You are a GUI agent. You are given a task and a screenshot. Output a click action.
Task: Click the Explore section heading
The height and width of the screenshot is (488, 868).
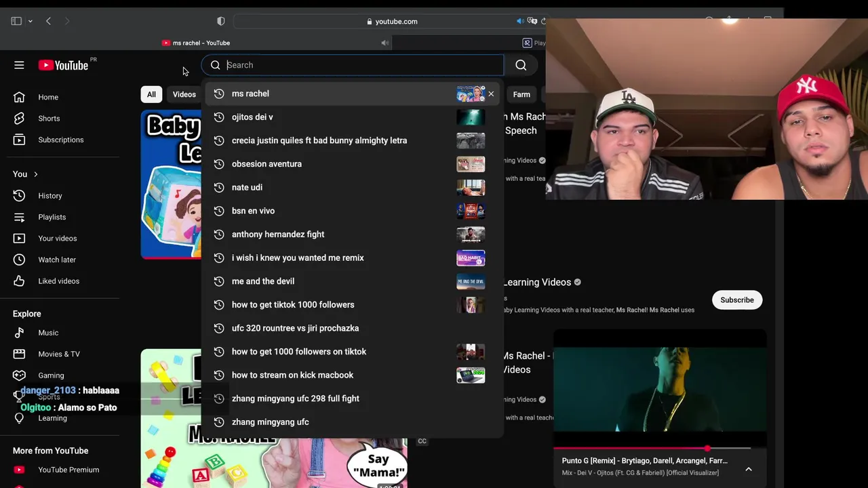(x=27, y=314)
